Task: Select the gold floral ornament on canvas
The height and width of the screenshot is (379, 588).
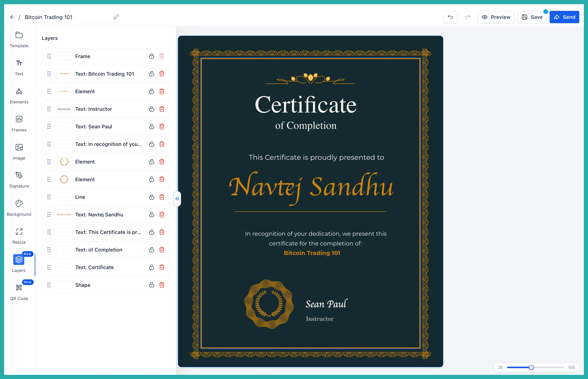Action: (310, 78)
